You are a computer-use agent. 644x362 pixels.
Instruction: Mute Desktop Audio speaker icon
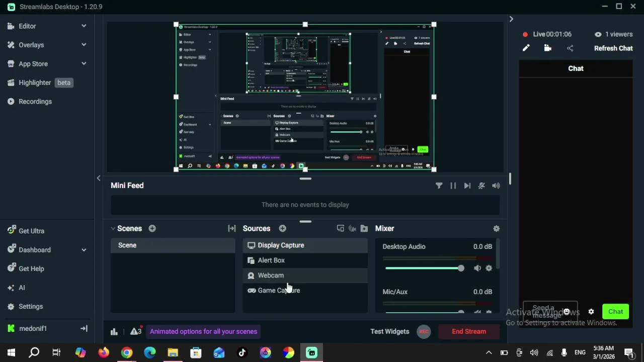point(477,268)
